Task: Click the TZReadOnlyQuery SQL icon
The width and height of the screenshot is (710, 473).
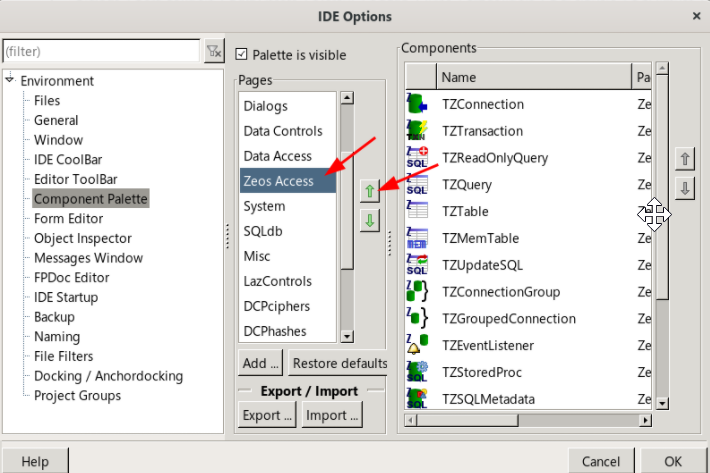Action: (417, 157)
